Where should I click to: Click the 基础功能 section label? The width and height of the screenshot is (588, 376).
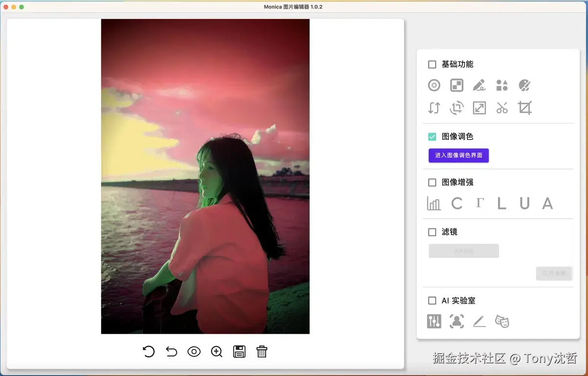[x=458, y=64]
